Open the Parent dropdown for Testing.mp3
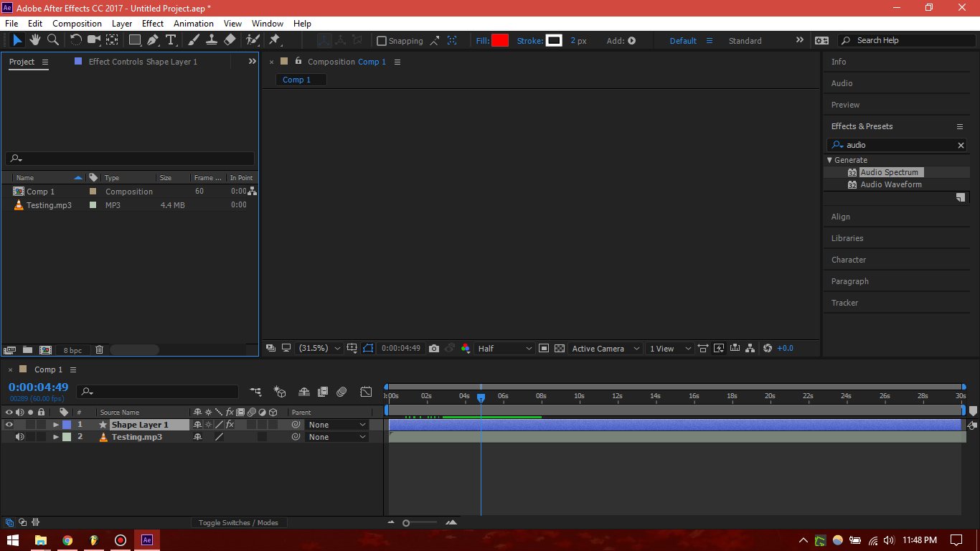 click(x=337, y=437)
